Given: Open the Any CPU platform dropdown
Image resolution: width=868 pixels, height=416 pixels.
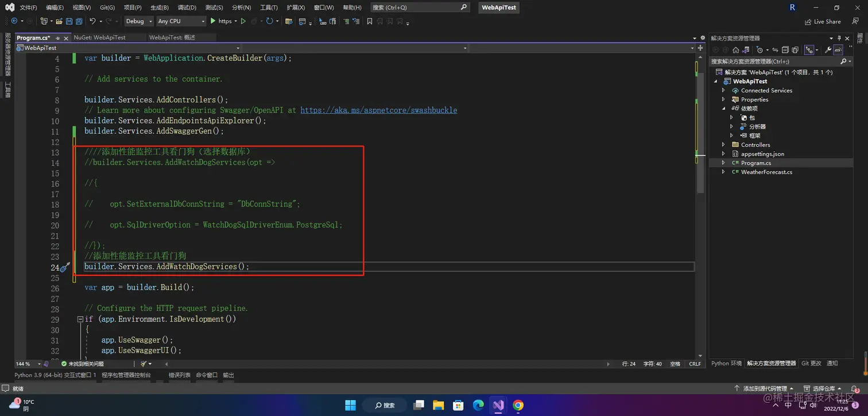Looking at the screenshot, I should coord(180,21).
